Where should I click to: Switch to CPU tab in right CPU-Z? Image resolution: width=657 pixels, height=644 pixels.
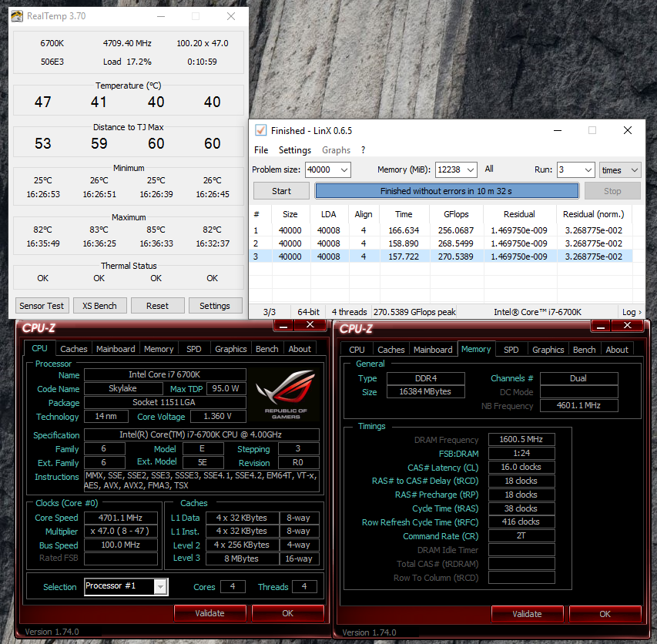coord(357,350)
